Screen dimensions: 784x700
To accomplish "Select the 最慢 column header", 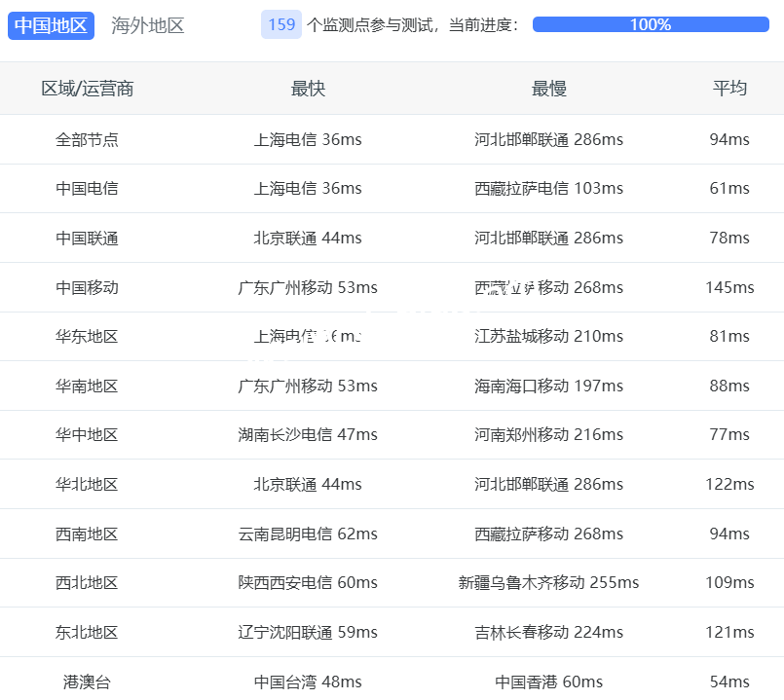I will point(548,89).
